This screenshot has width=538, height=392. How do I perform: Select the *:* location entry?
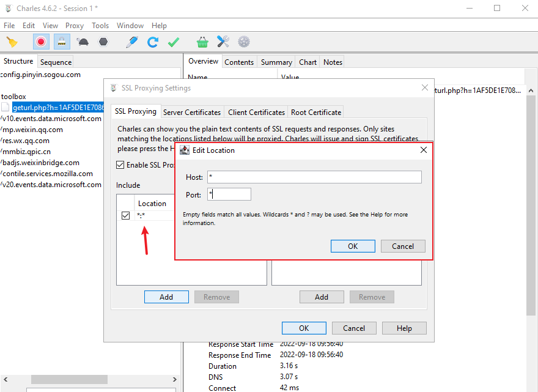141,215
